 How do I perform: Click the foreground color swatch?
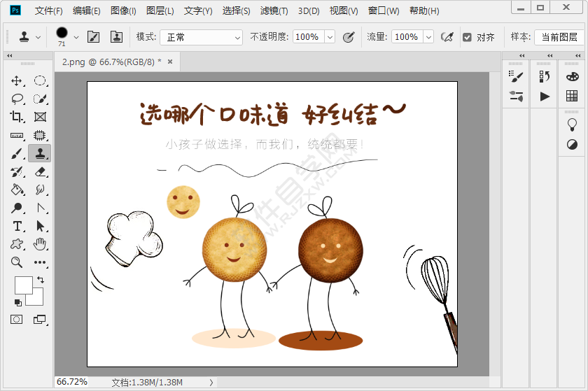pos(23,285)
